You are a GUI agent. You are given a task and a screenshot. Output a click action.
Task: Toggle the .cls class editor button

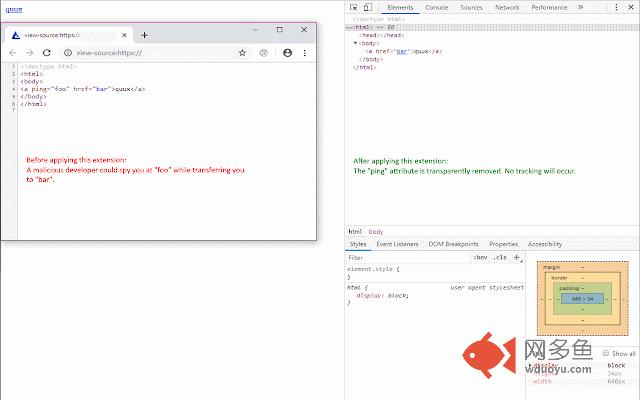500,258
